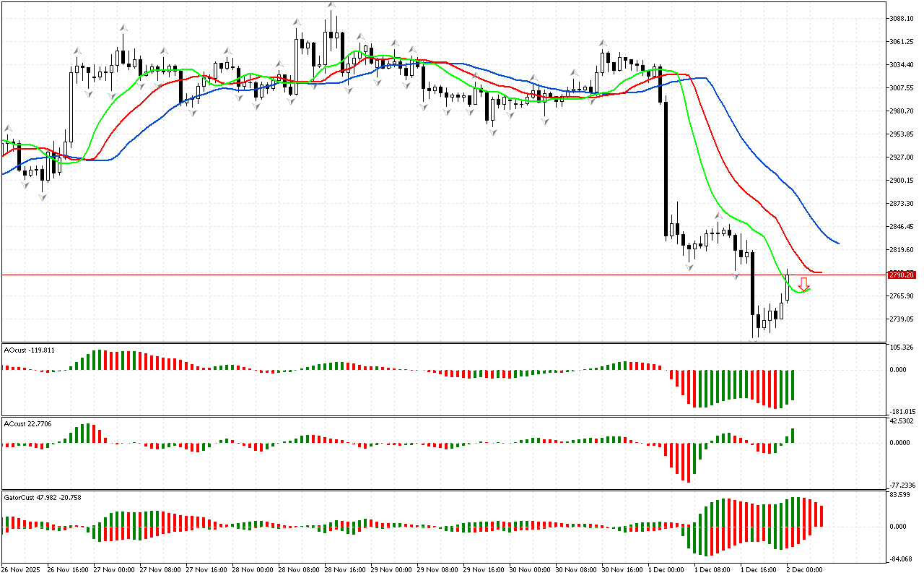Click the 26 Nov 2025 date label
Image resolution: width=924 pixels, height=578 pixels.
tap(23, 569)
